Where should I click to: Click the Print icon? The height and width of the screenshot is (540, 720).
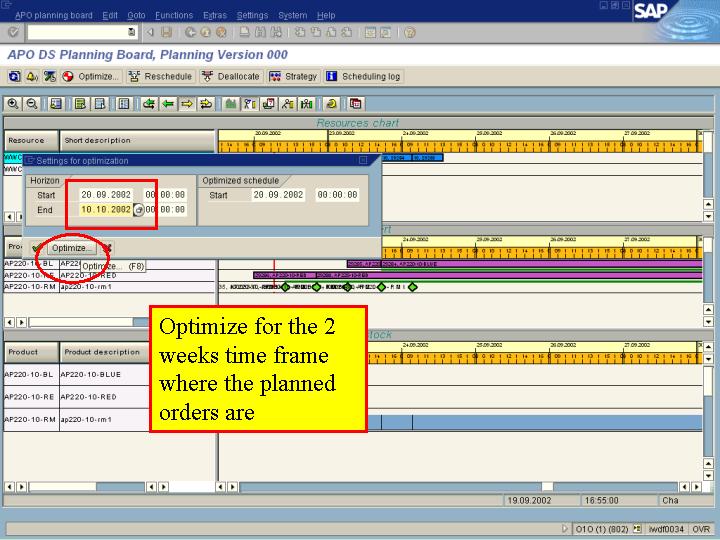tap(245, 32)
